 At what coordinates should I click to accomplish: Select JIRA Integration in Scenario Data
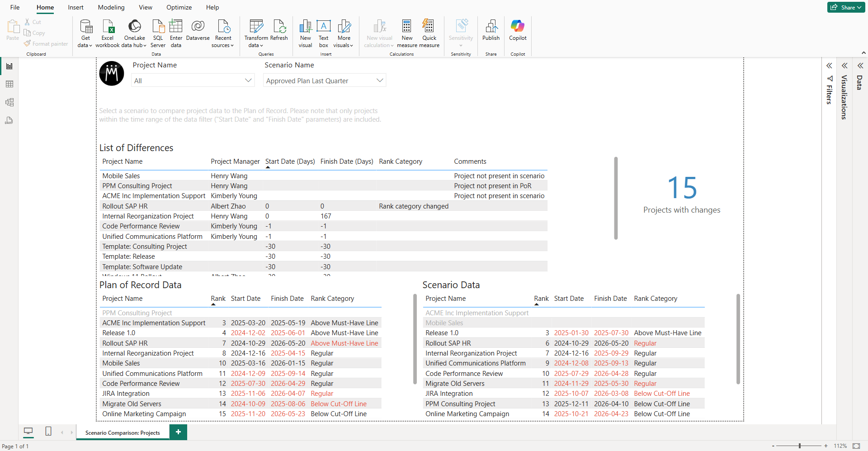pyautogui.click(x=564, y=394)
